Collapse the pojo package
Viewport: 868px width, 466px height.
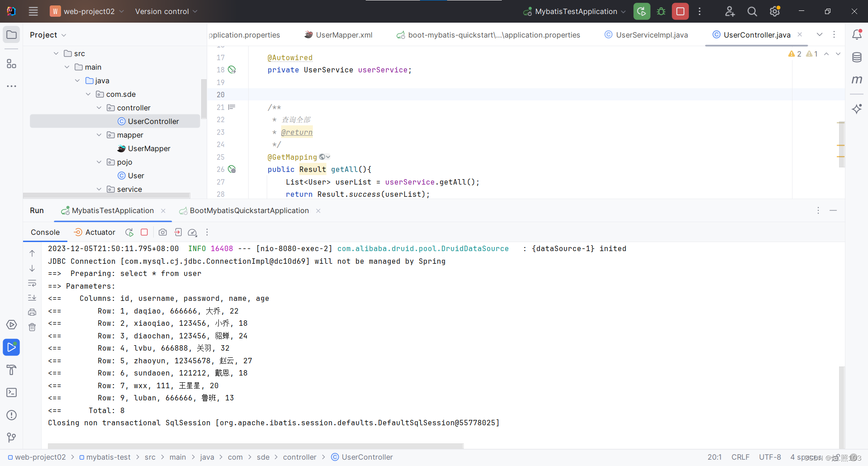click(x=99, y=162)
